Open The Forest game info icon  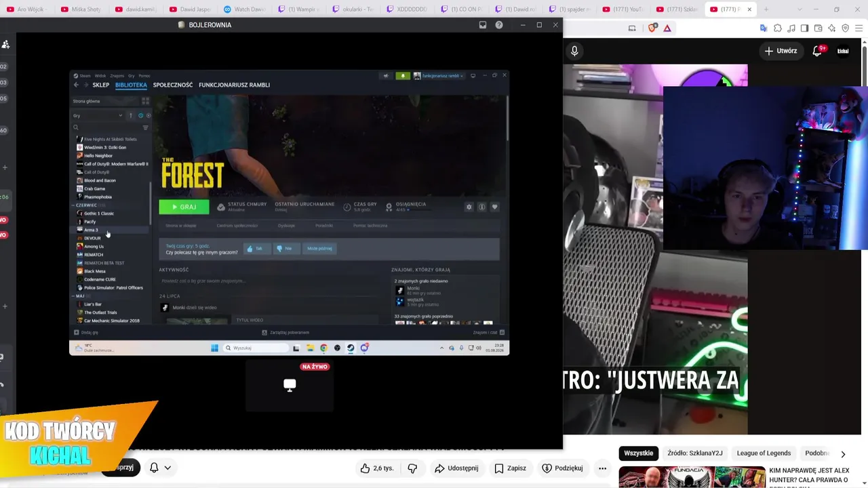click(481, 207)
